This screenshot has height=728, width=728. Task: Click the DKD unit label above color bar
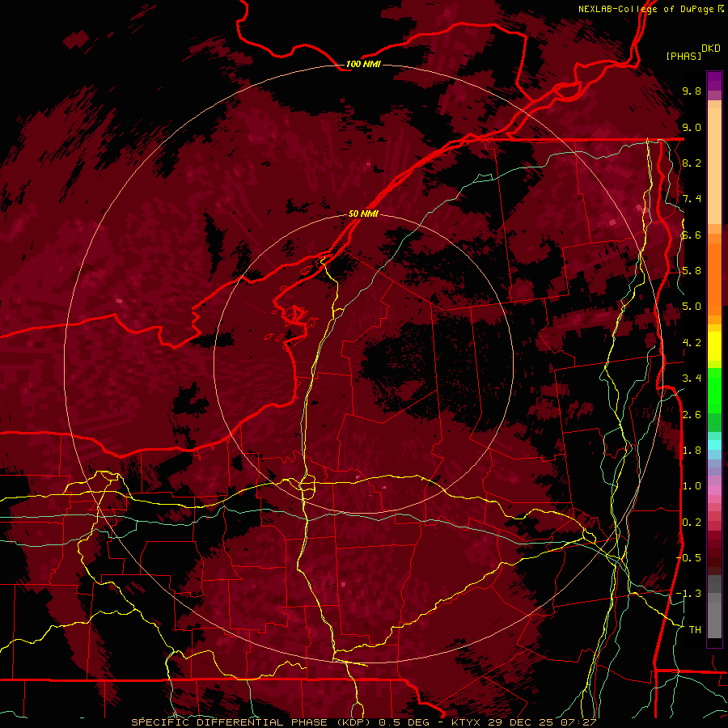(711, 49)
